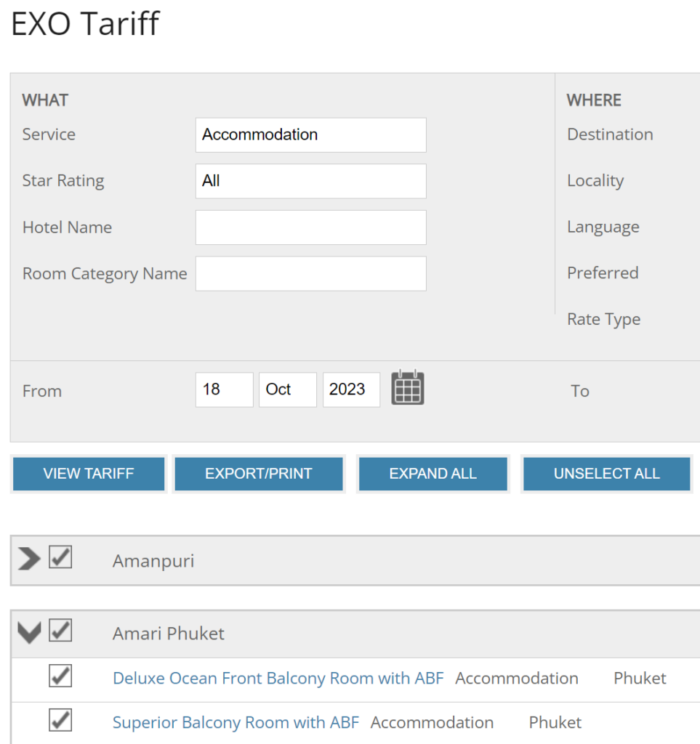Open the Service dropdown
The width and height of the screenshot is (700, 744).
tap(310, 135)
